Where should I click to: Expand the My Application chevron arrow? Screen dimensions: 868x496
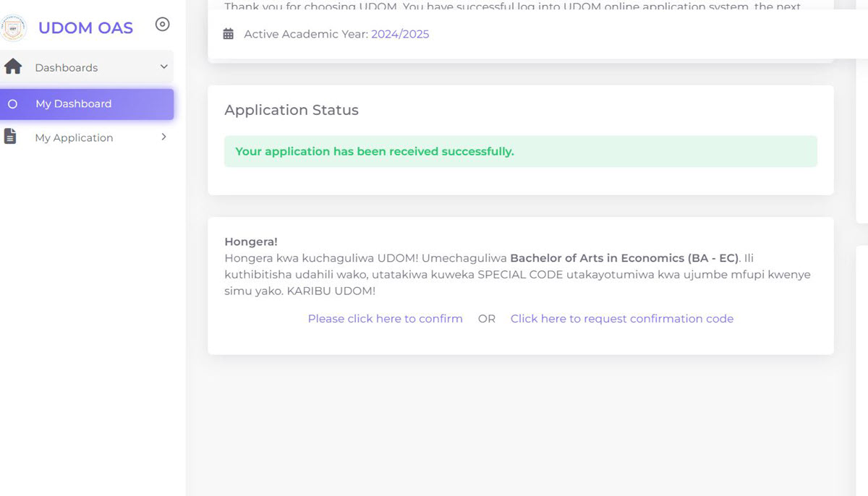coord(163,137)
